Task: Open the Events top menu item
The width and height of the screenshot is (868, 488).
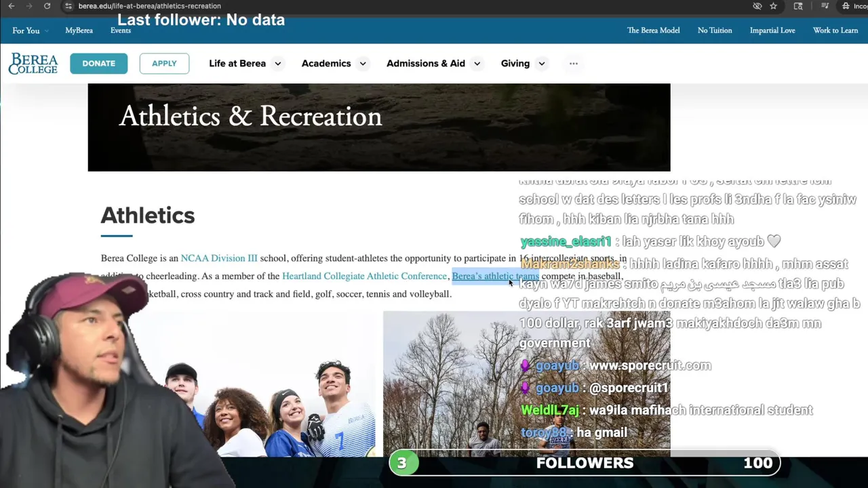Action: pos(121,30)
